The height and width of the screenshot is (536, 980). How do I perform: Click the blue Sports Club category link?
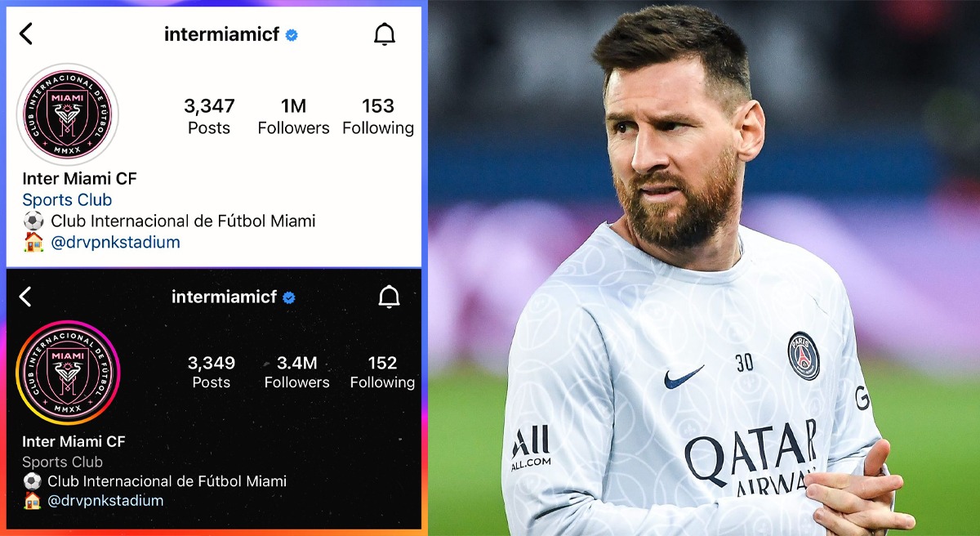point(67,199)
